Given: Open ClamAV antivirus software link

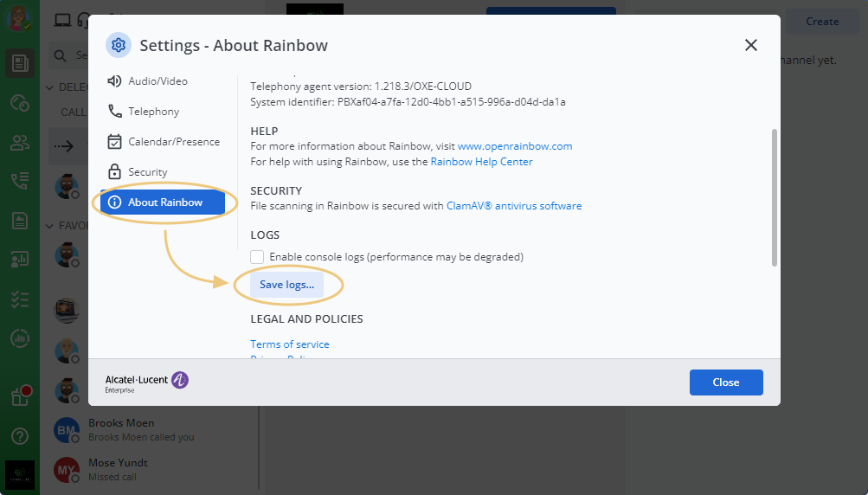Looking at the screenshot, I should click(x=514, y=206).
